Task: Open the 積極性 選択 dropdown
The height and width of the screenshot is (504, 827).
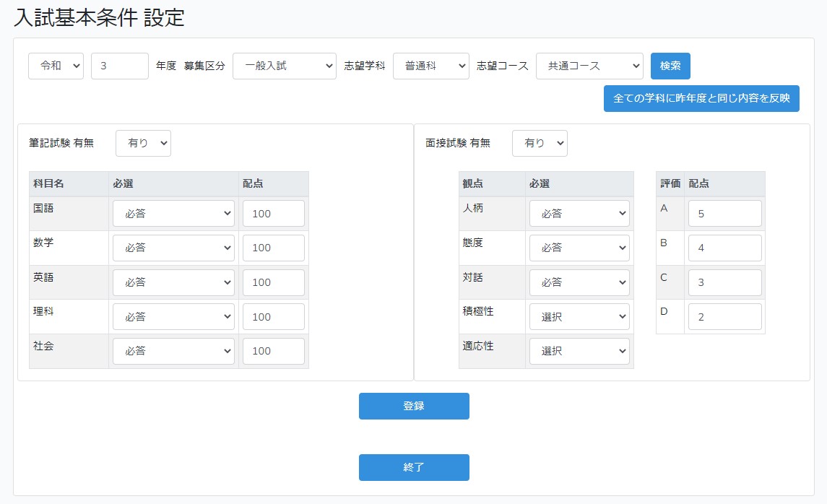Action: click(x=579, y=316)
